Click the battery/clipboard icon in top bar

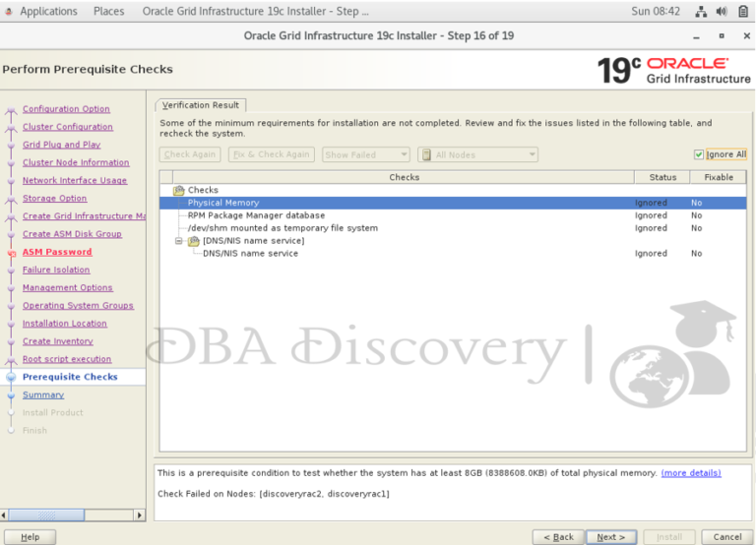click(x=743, y=12)
